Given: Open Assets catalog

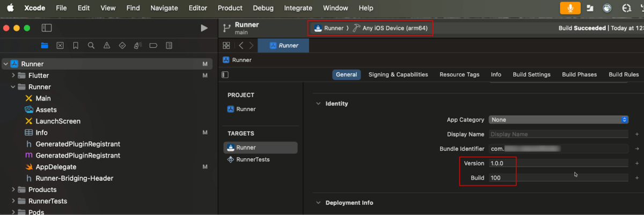Looking at the screenshot, I should (x=46, y=109).
